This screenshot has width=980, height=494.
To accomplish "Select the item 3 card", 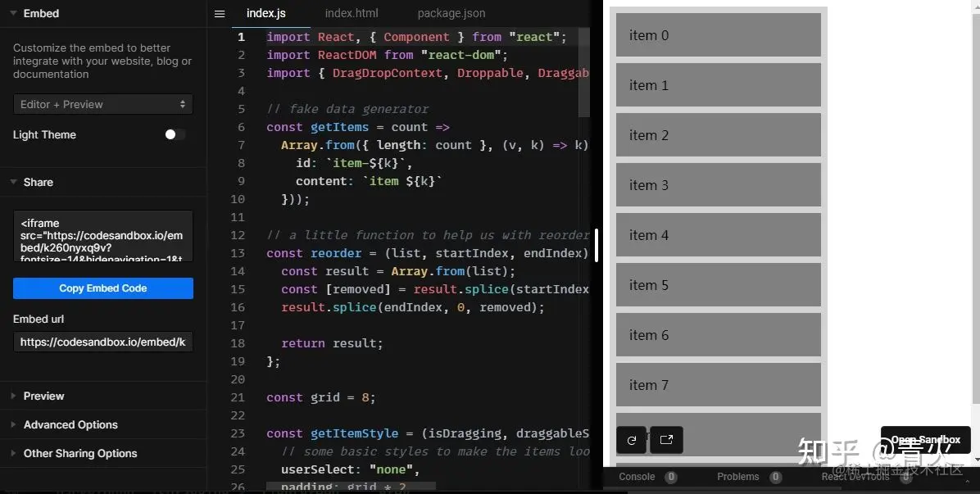I will 718,185.
